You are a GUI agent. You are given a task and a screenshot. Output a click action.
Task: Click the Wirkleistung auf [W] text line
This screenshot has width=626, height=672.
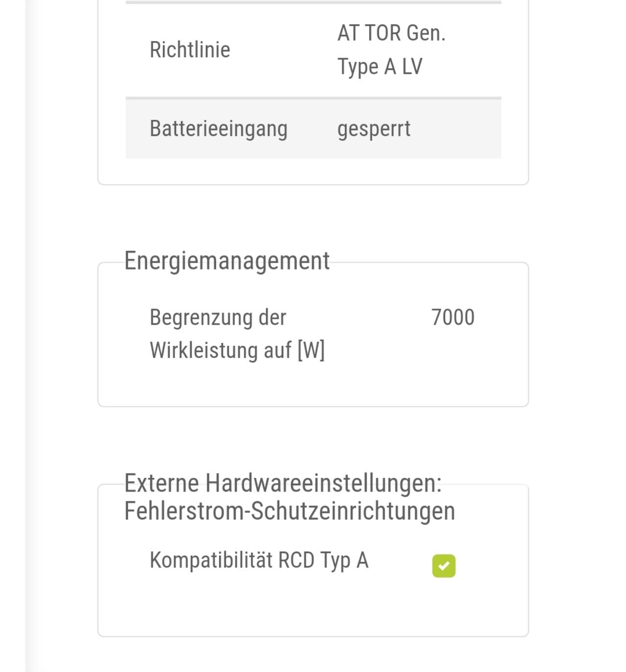pos(237,351)
